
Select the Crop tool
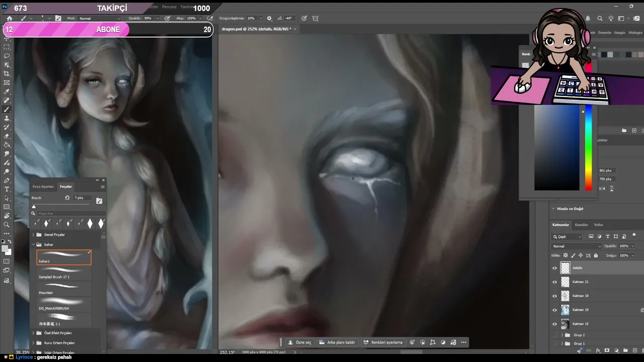point(7,74)
